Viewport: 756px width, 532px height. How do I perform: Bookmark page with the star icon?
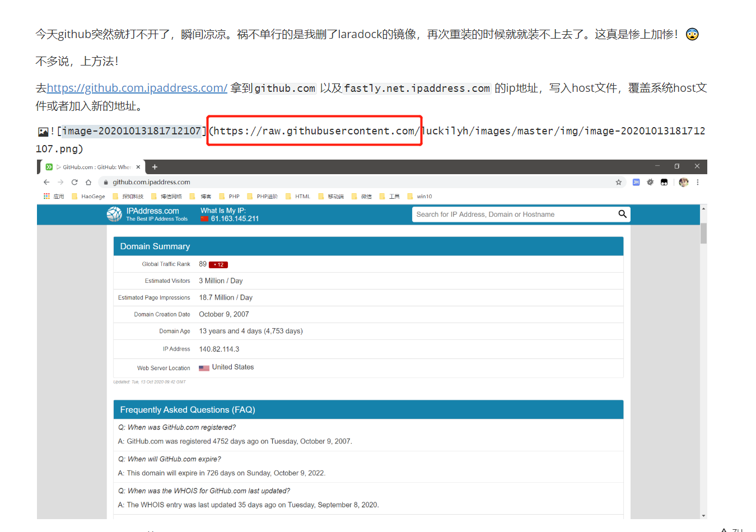coord(619,182)
